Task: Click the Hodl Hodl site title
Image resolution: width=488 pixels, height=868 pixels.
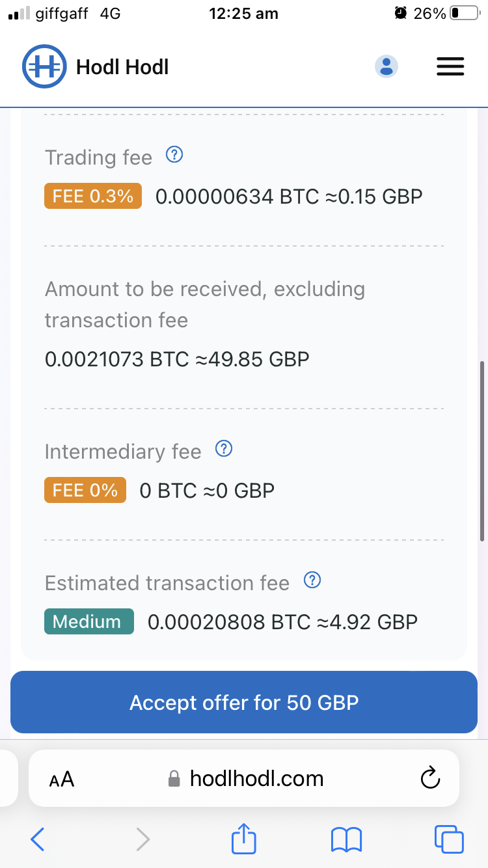Action: pos(122,66)
